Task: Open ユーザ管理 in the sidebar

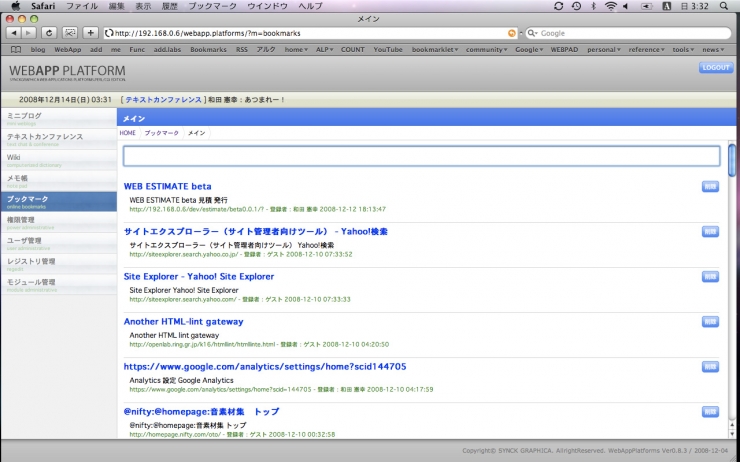Action: pos(59,243)
